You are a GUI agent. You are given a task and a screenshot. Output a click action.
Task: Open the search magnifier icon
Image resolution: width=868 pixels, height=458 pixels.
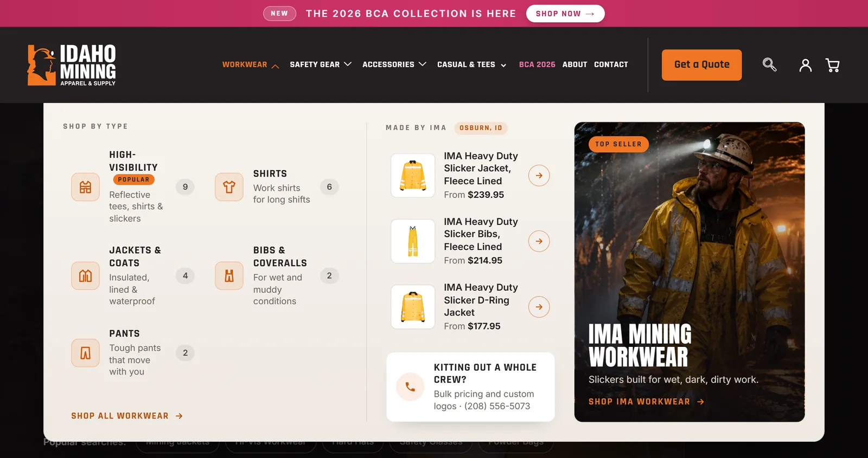pyautogui.click(x=769, y=65)
